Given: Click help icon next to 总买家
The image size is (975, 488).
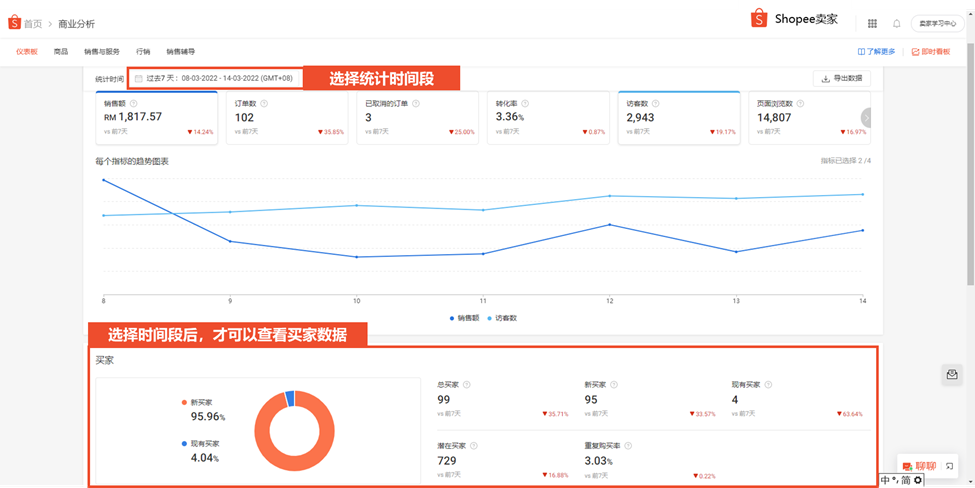Looking at the screenshot, I should 467,384.
